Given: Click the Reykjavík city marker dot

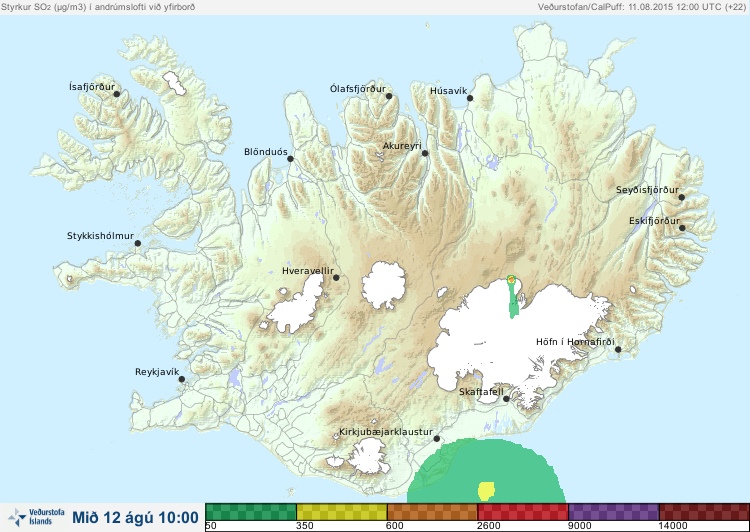Looking at the screenshot, I should pos(182,379).
